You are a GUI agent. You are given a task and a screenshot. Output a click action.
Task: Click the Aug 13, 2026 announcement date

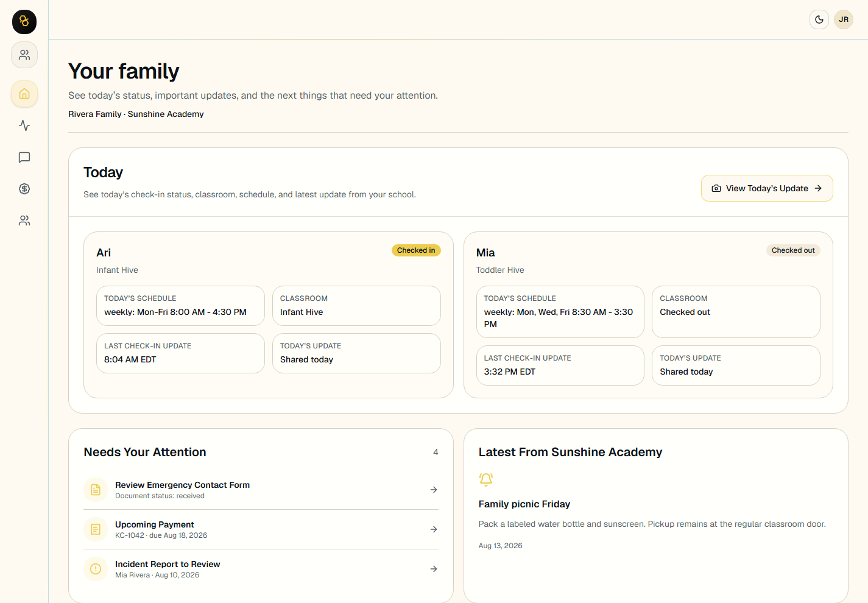(500, 546)
